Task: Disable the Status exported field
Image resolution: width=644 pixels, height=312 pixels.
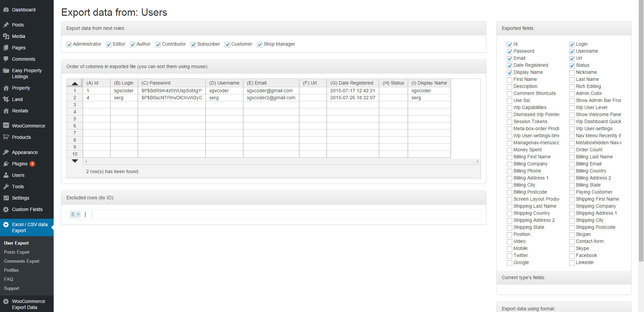Action: coord(572,65)
